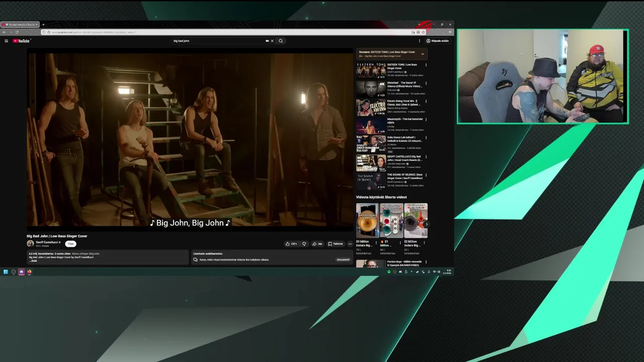Click the Jaa share button
Screen dimensions: 644x362
tap(317, 244)
